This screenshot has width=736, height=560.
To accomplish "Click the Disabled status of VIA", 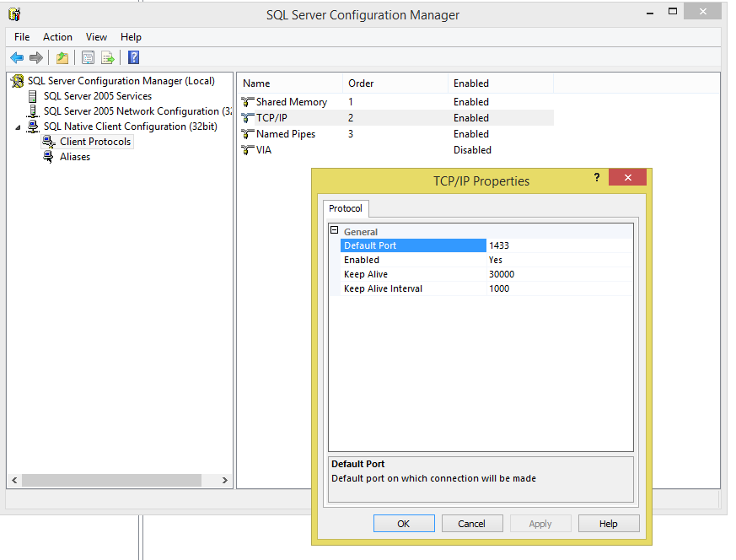I will coord(472,150).
